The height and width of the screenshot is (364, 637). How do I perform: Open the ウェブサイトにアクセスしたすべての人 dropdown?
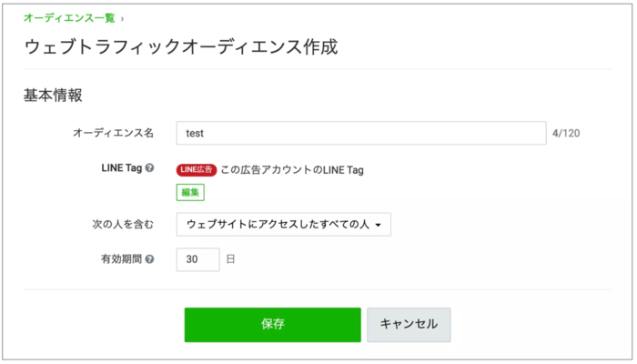tap(283, 224)
